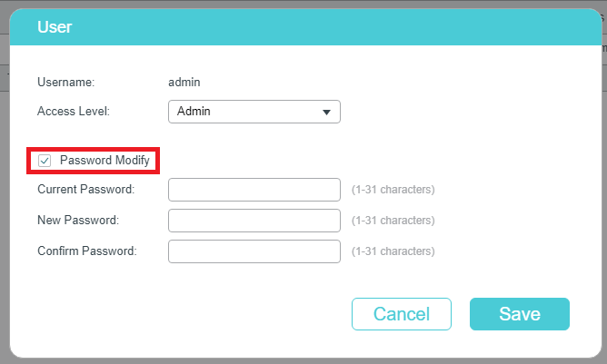Viewport: 607px width, 364px height.
Task: Click the 'New Password:' label
Action: pyautogui.click(x=78, y=220)
